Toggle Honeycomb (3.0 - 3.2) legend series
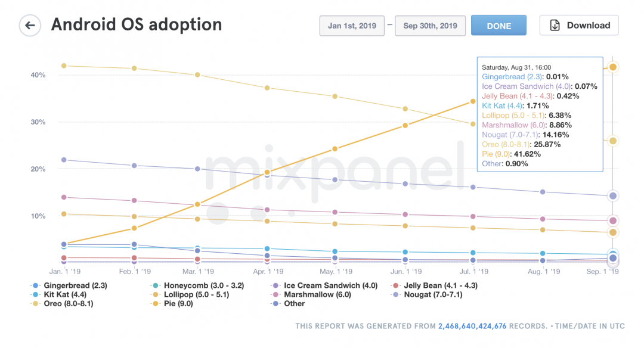Viewport: 644px width, 348px height. coord(199,285)
